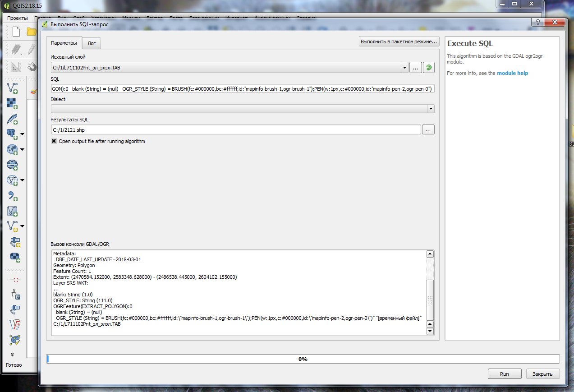Add virtual layer icon
Image resolution: width=574 pixels, height=392 pixels.
pyautogui.click(x=12, y=211)
